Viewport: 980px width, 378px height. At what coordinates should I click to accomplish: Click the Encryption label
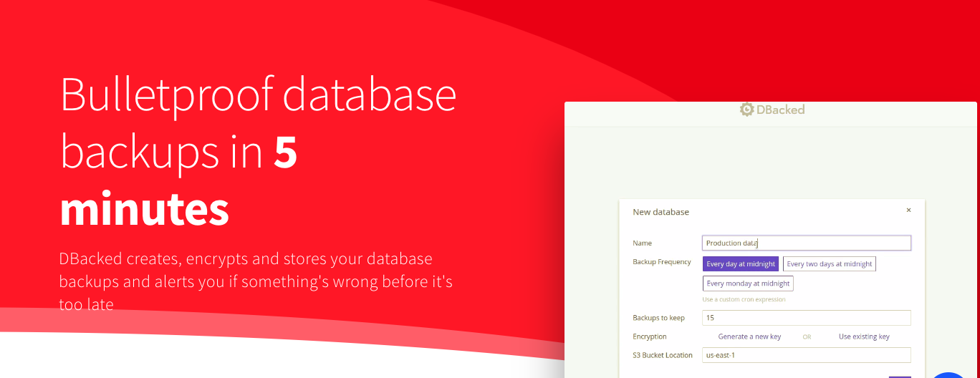click(650, 336)
